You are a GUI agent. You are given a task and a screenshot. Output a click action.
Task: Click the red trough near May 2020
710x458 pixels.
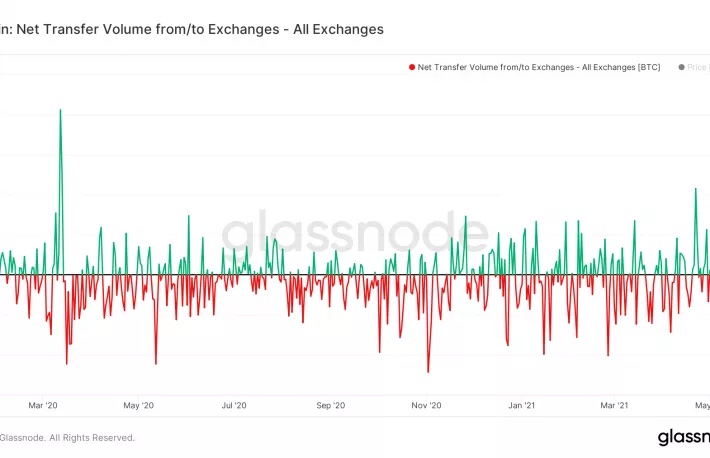coord(156,363)
